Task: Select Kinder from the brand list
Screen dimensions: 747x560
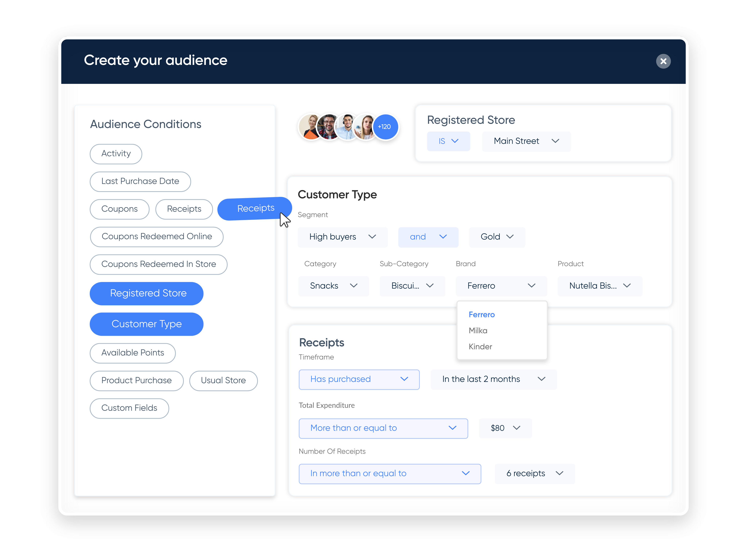Action: [480, 347]
